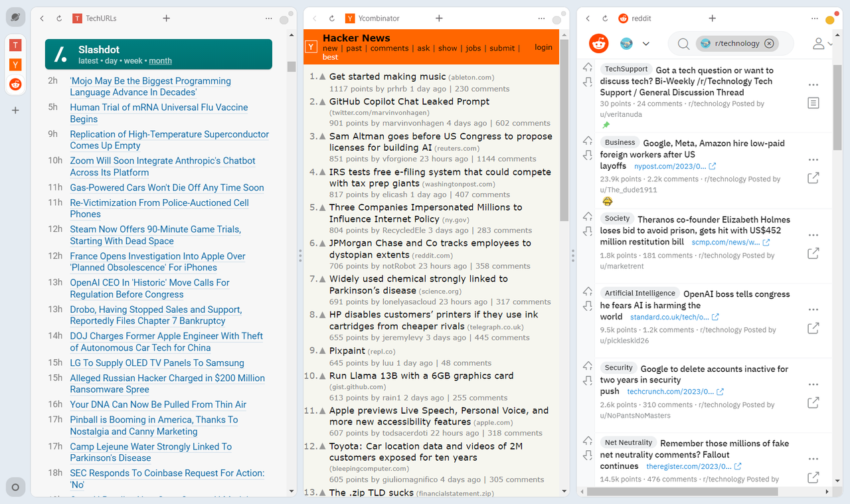Click the Y logo in the Hacker News header
Image resolution: width=850 pixels, height=504 pixels.
[310, 47]
